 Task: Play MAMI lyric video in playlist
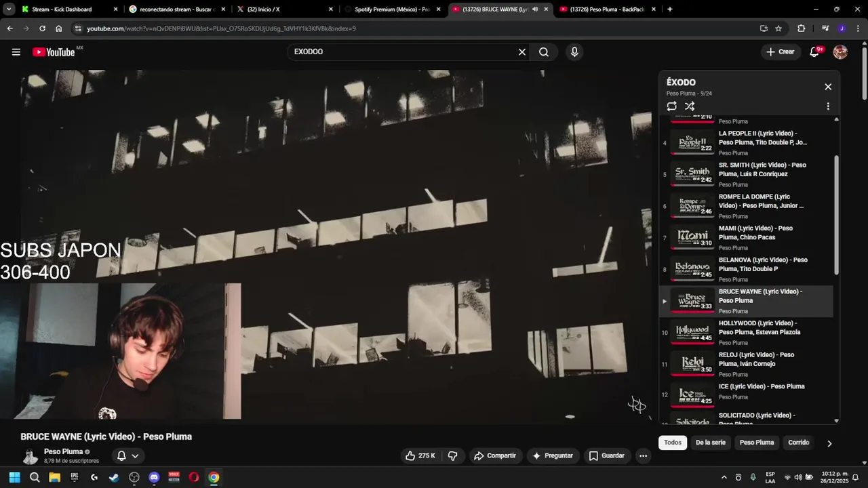tap(746, 238)
